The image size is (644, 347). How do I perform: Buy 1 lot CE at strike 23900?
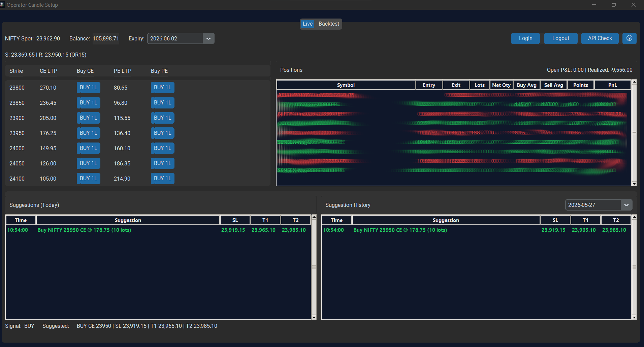click(89, 118)
